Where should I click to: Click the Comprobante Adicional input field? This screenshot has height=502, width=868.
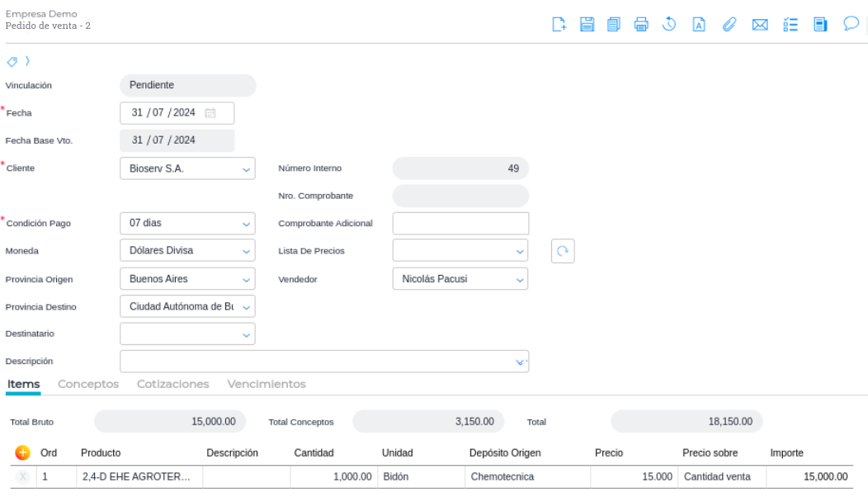point(460,224)
